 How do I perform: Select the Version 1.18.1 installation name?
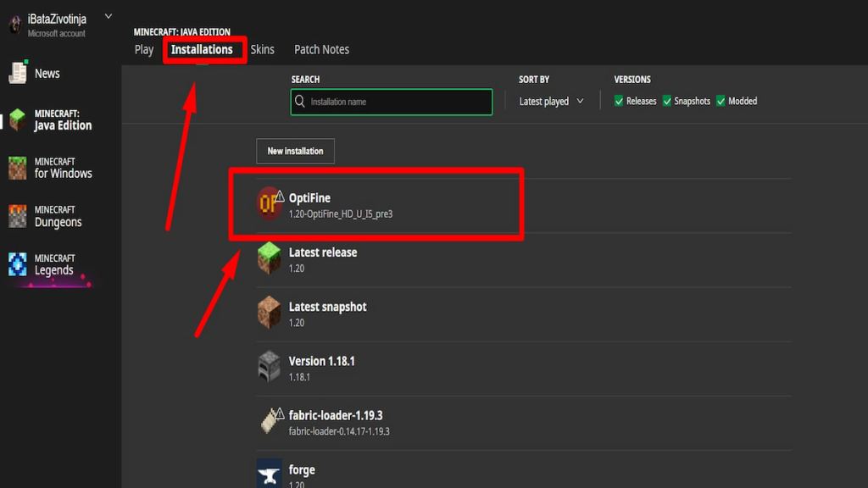tap(321, 361)
